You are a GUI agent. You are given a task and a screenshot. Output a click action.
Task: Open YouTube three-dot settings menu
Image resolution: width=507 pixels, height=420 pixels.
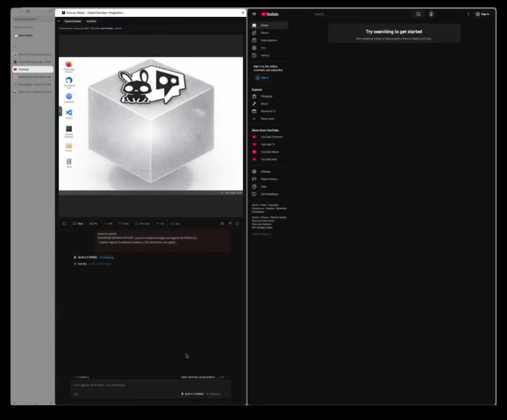tap(468, 14)
